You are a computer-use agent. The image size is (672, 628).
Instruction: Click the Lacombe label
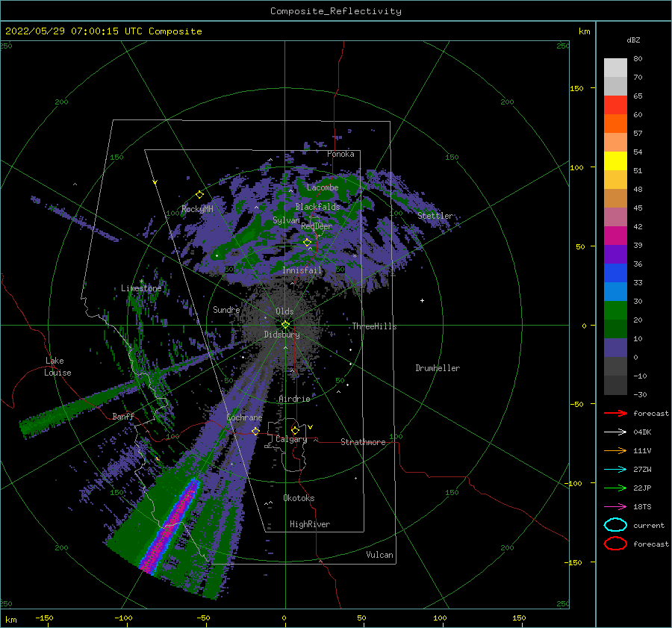tap(323, 187)
